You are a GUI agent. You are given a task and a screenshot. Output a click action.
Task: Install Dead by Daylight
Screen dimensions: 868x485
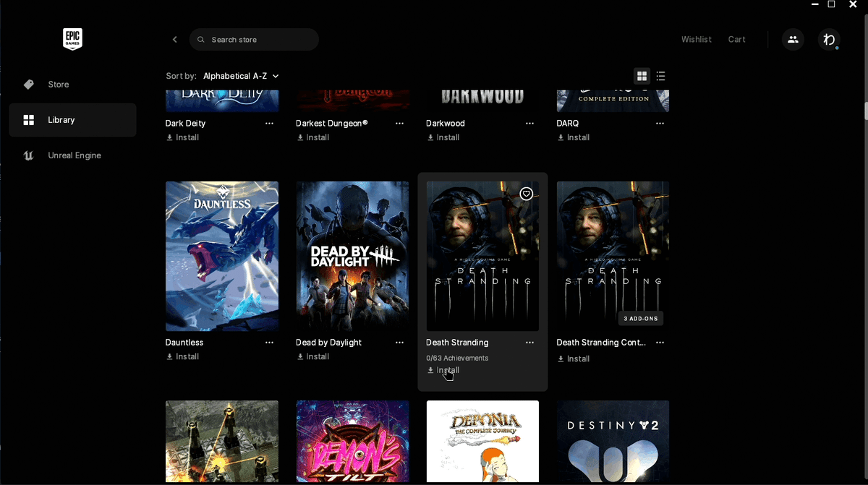[312, 356]
